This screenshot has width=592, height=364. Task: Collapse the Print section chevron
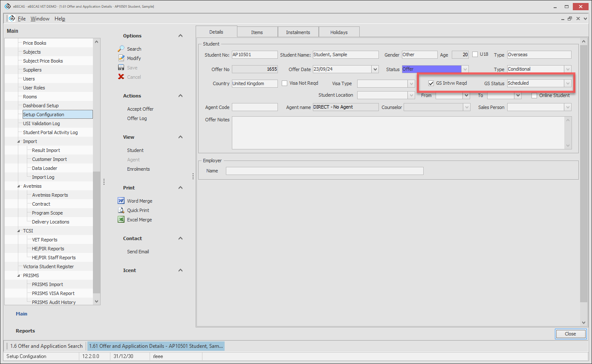(180, 188)
